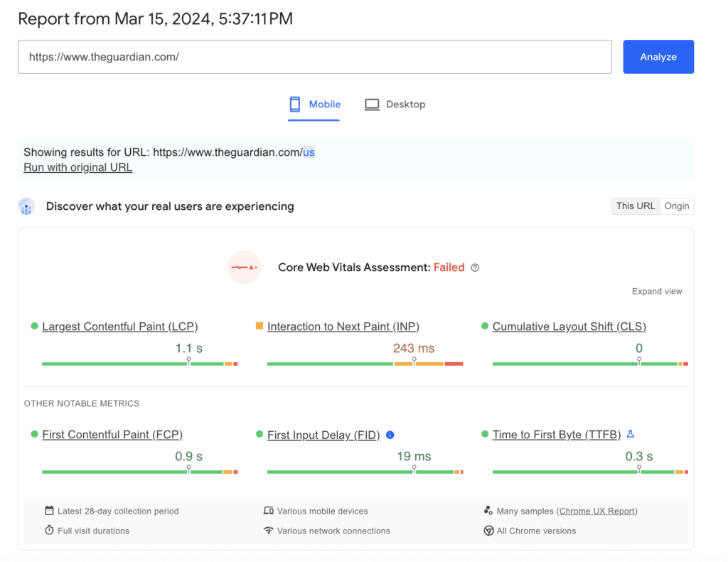Select the This URL toggle
Screen dimensions: 728x562
(635, 206)
